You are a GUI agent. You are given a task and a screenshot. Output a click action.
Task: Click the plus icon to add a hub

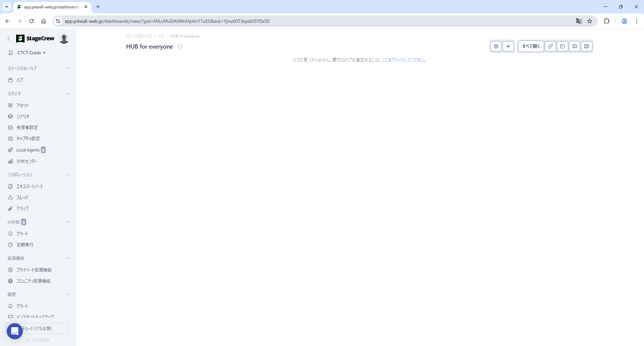point(508,46)
